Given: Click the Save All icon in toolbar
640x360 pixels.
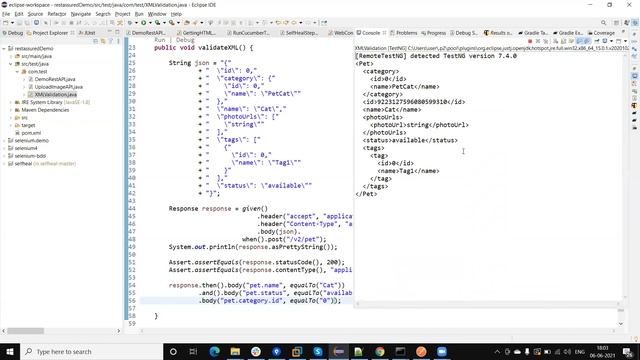Looking at the screenshot, I should (27, 23).
